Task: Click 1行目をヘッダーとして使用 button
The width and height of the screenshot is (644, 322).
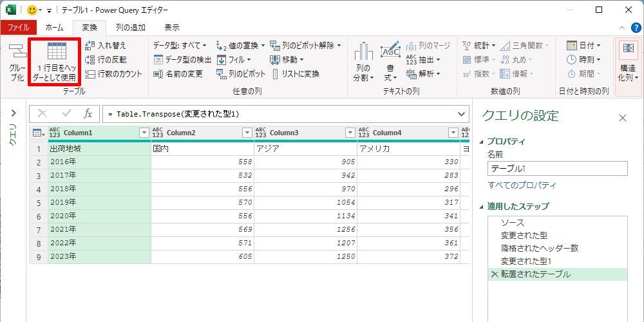Action: coord(55,62)
